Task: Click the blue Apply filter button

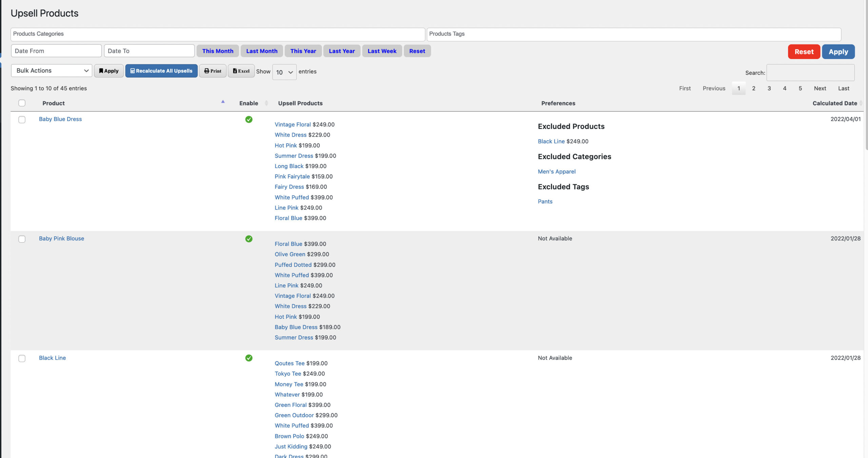Action: (x=839, y=52)
